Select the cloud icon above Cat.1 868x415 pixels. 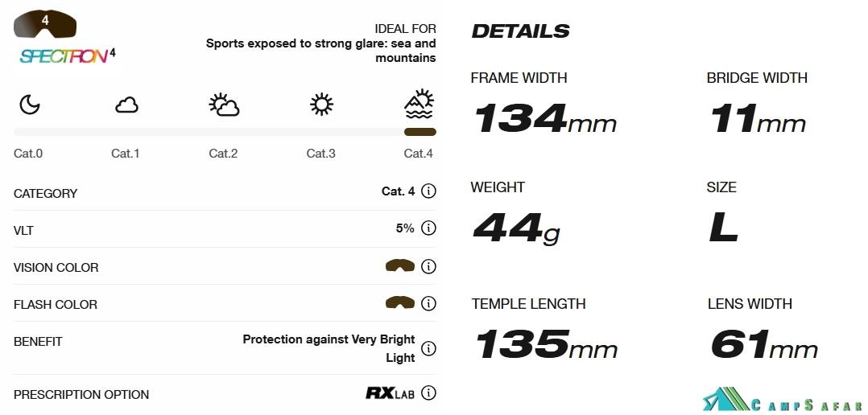tap(126, 105)
